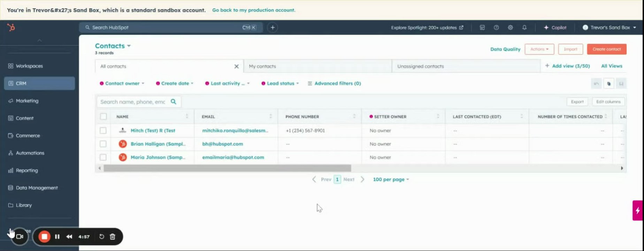Open the settings gear icon

pos(510,28)
